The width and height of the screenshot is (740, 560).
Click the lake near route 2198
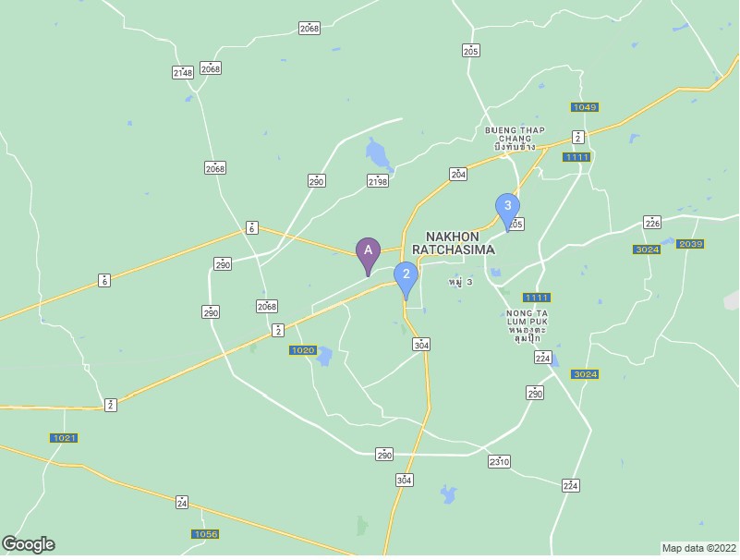[x=379, y=155]
